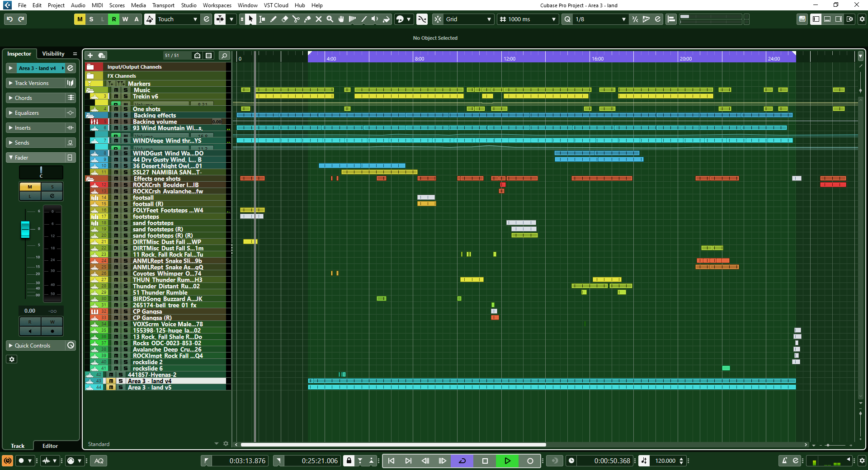This screenshot has height=470, width=868.
Task: Click the Stop transport button
Action: (x=485, y=461)
